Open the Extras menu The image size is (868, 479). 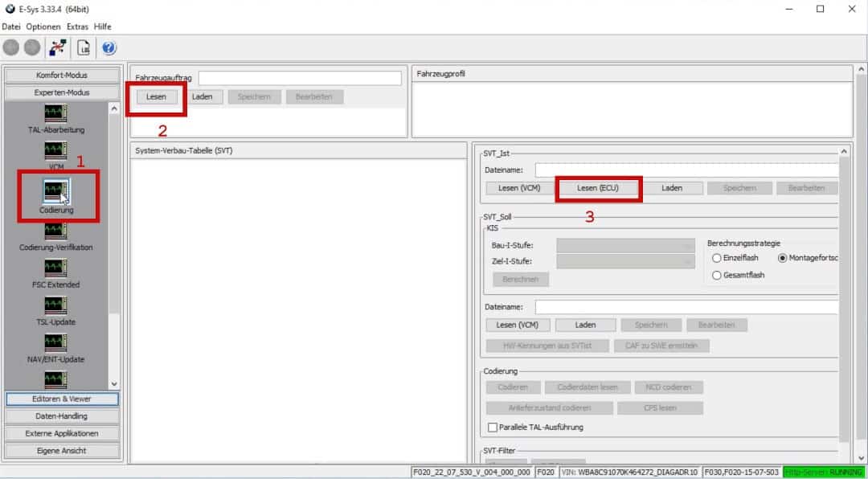point(78,27)
